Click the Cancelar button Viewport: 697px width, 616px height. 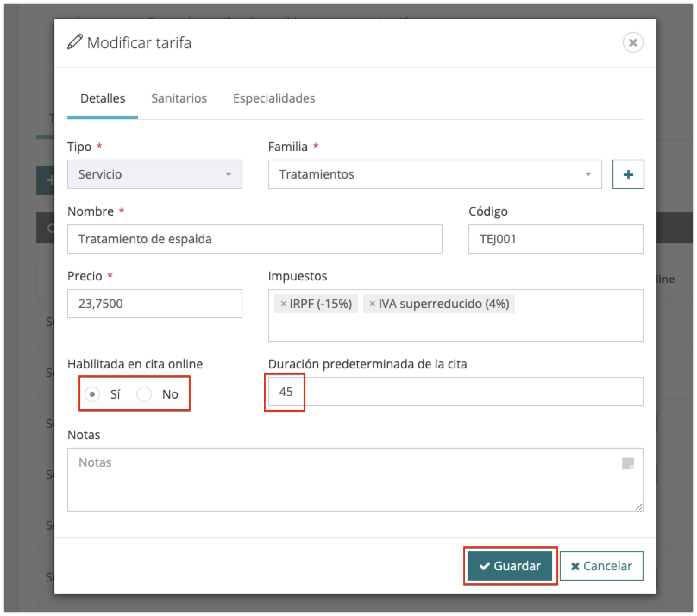601,566
